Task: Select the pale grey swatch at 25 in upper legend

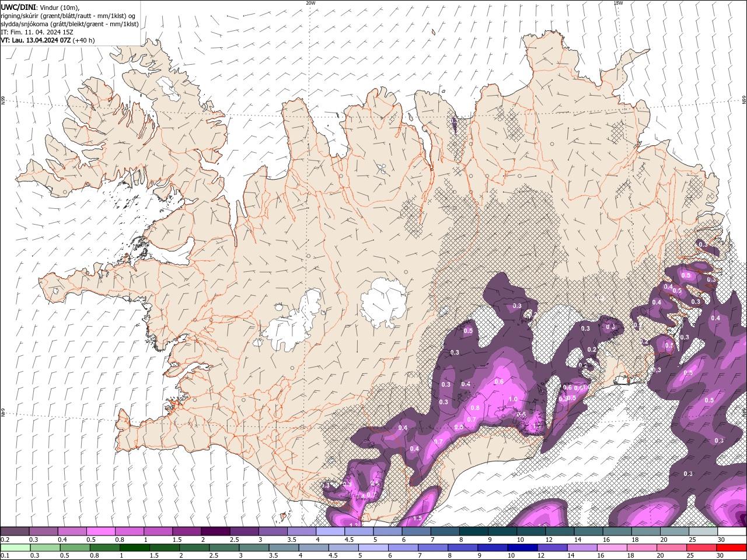Action: pyautogui.click(x=703, y=531)
